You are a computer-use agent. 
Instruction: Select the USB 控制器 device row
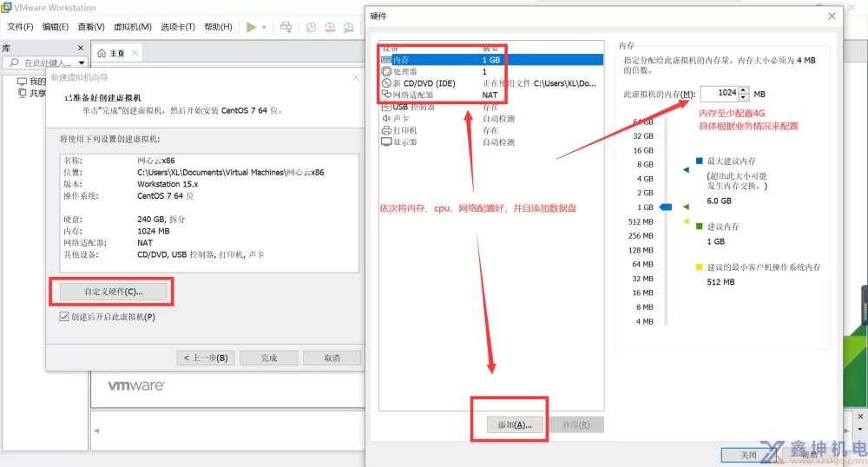tap(491, 107)
